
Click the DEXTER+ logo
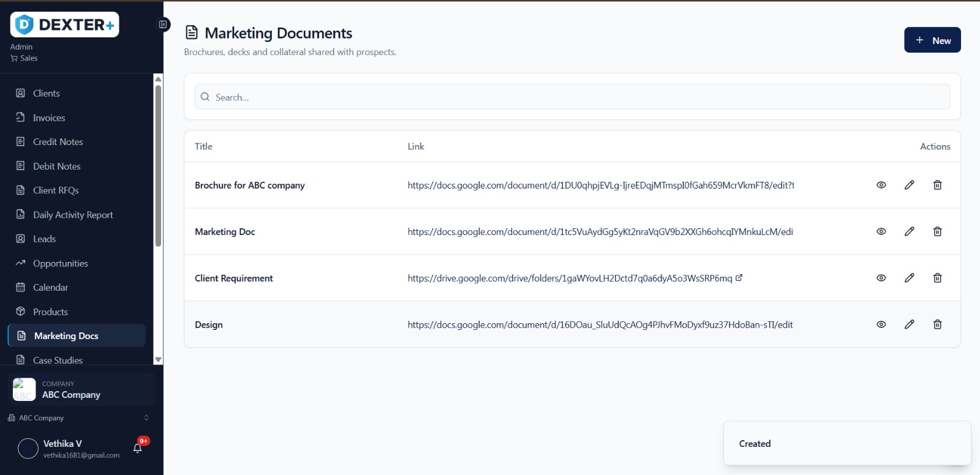(64, 24)
